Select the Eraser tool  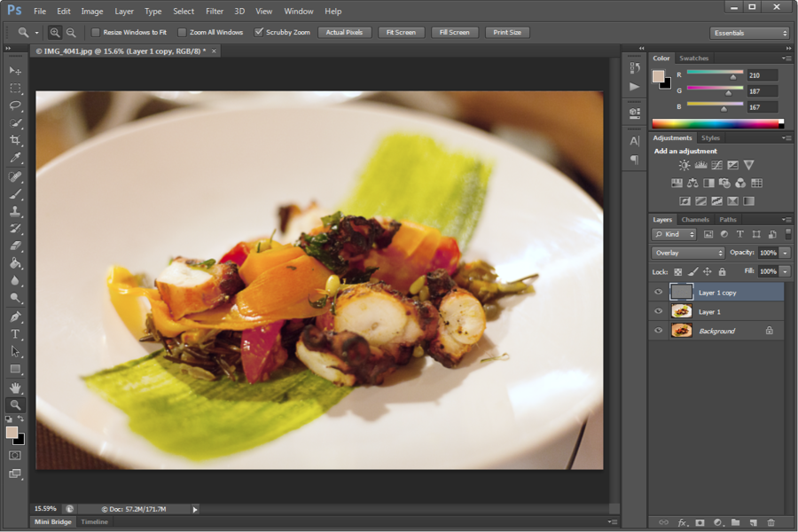click(15, 246)
